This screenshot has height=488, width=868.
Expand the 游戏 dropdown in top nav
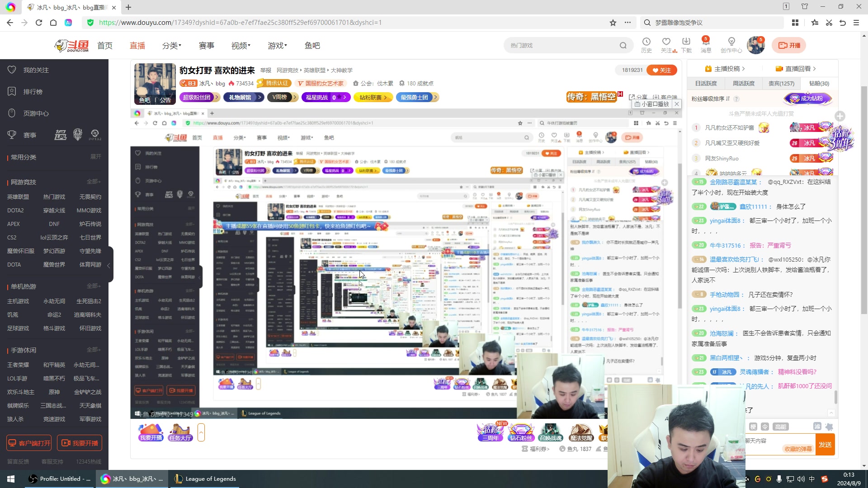(x=278, y=46)
